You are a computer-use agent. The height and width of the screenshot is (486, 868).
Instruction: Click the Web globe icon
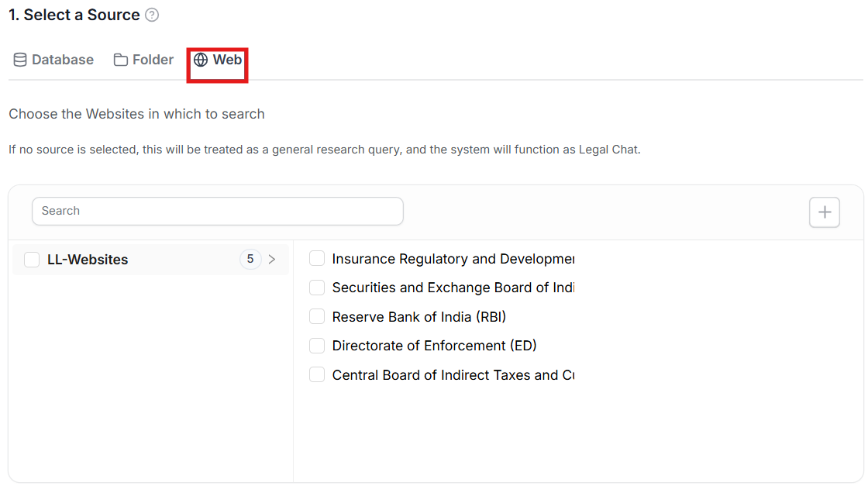(201, 60)
